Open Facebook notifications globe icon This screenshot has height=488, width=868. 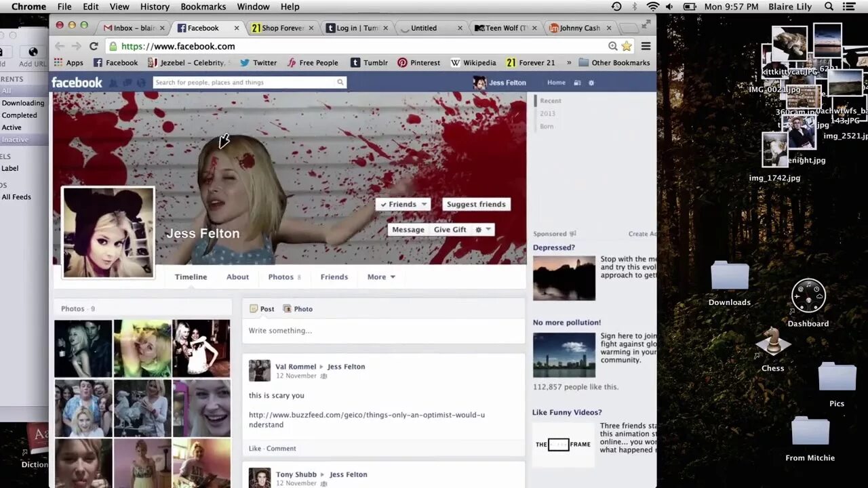click(141, 83)
